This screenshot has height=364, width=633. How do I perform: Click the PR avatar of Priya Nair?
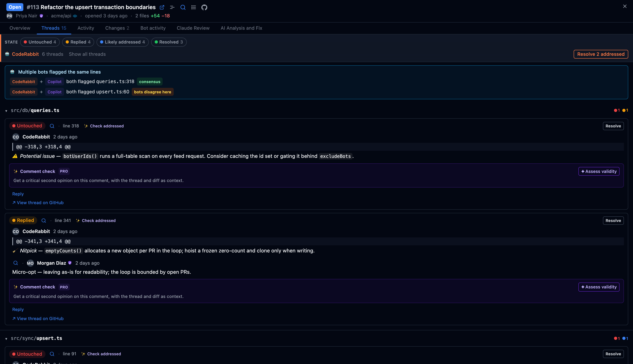coord(9,16)
